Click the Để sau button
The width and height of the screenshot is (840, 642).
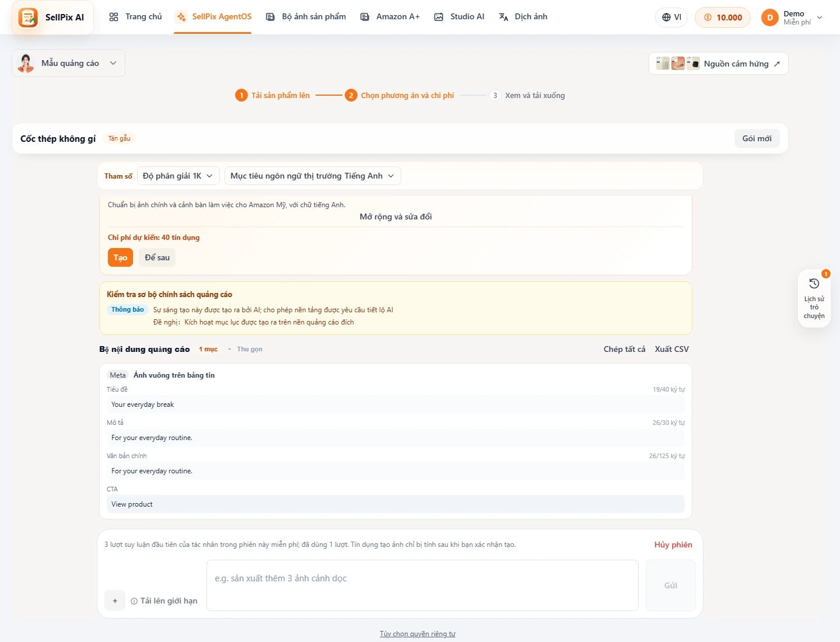157,257
